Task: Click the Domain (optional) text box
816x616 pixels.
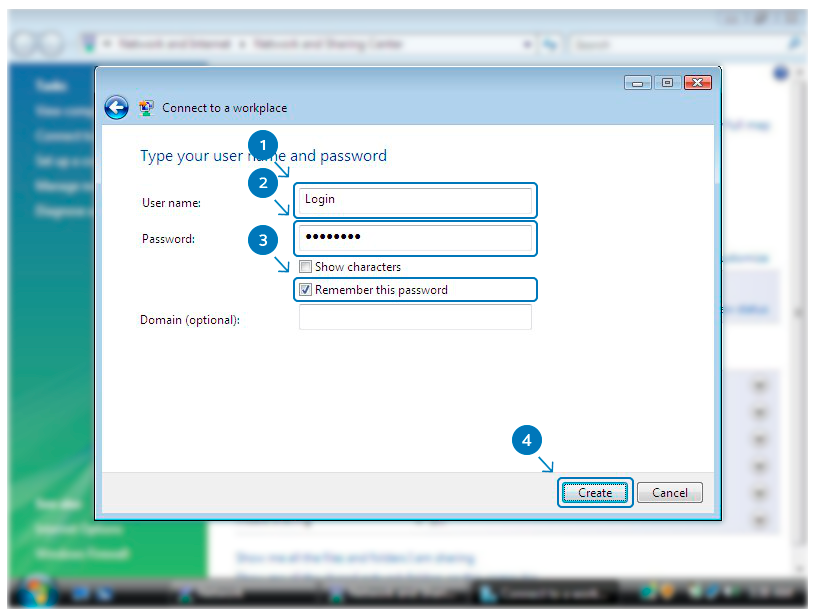Action: pos(415,317)
